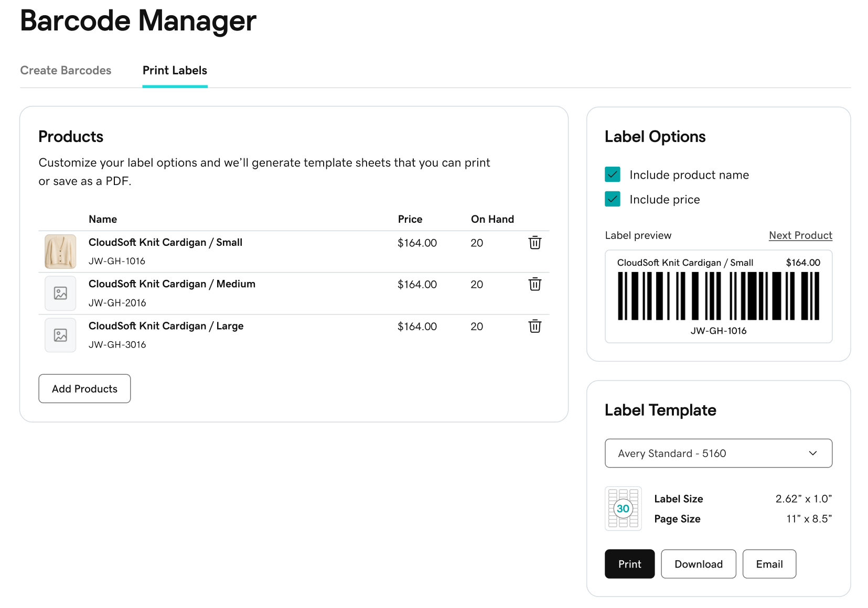
Task: Delete the CloudSoft Knit Cardigan / Small product
Action: coord(534,243)
